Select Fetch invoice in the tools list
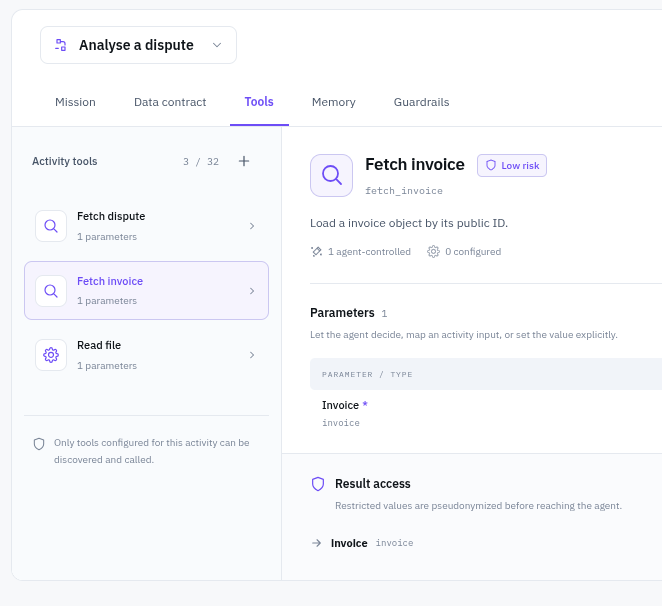This screenshot has height=606, width=662. click(x=146, y=291)
